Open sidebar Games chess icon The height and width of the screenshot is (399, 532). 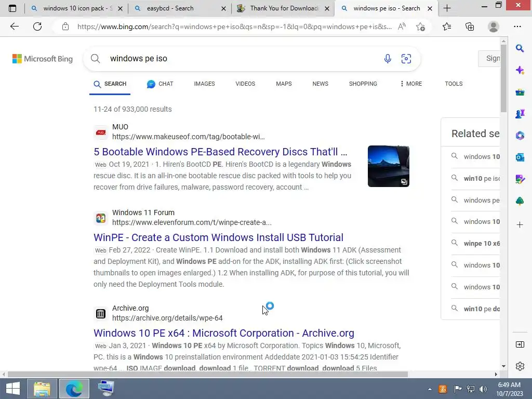[520, 114]
